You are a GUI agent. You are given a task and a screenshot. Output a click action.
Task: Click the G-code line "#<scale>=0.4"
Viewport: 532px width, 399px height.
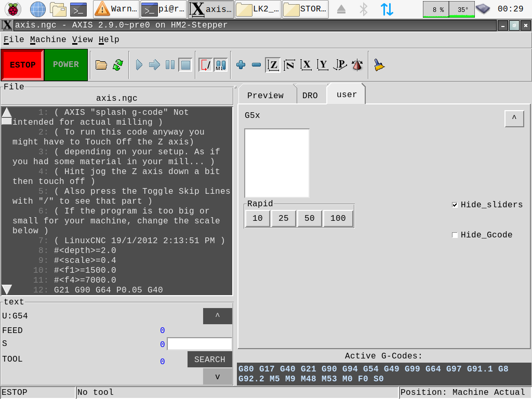(85, 260)
